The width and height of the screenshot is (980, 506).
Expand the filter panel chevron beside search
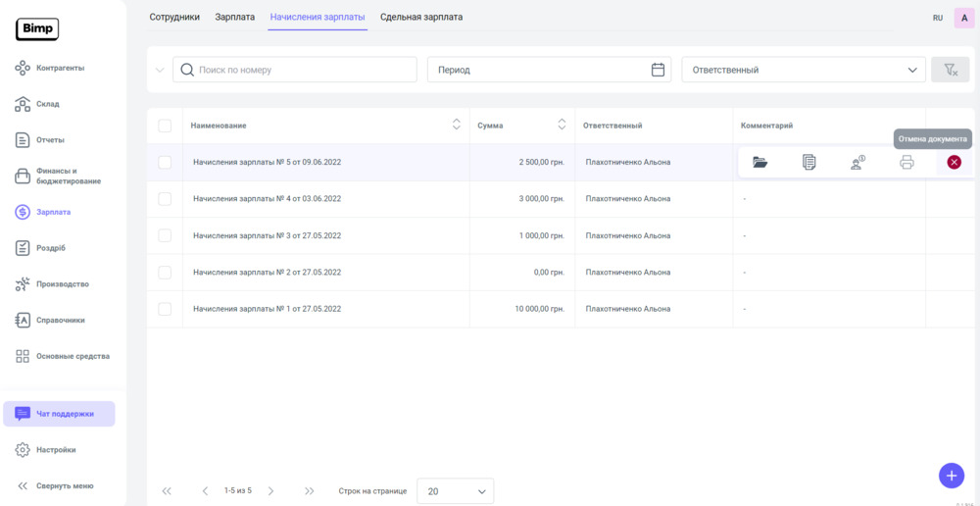(160, 71)
